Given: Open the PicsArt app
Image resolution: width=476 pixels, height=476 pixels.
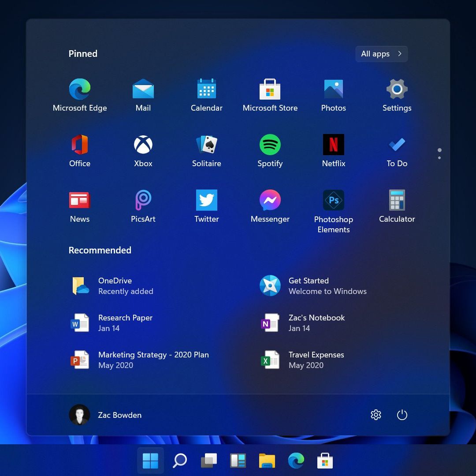Looking at the screenshot, I should [x=143, y=201].
